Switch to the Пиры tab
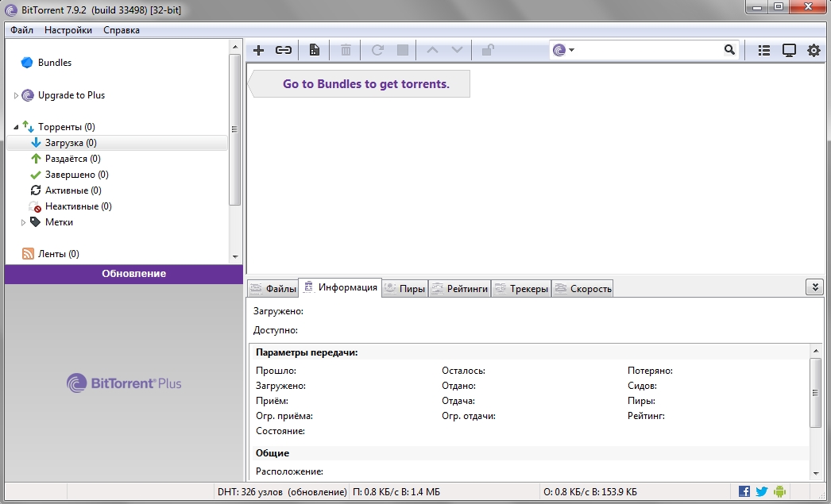The height and width of the screenshot is (504, 831). tap(405, 289)
